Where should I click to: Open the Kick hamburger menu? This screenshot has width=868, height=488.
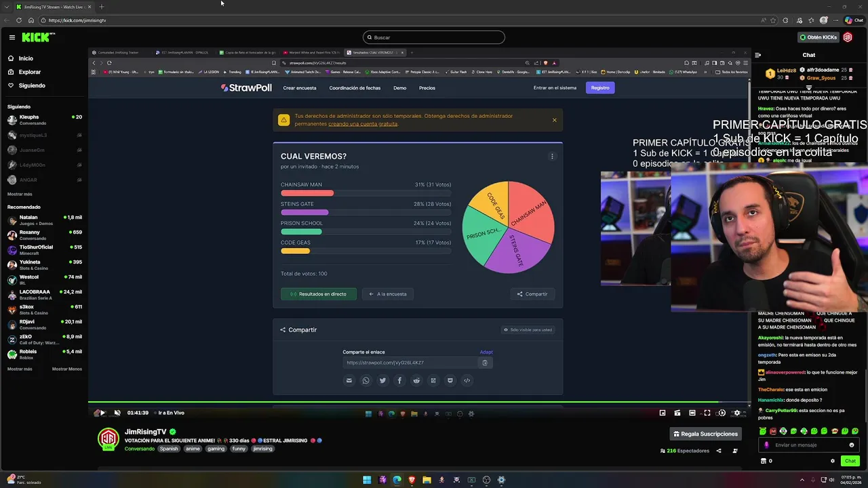click(x=12, y=37)
